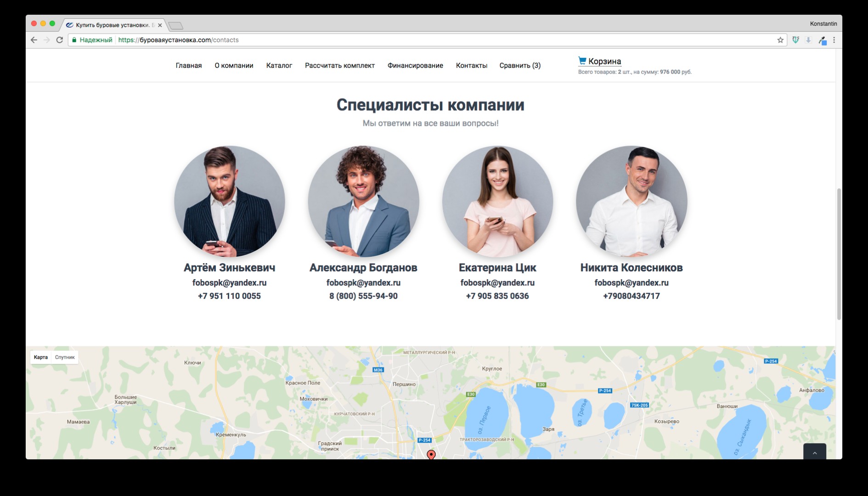Click green lock secure site icon
868x496 pixels.
[x=74, y=40]
